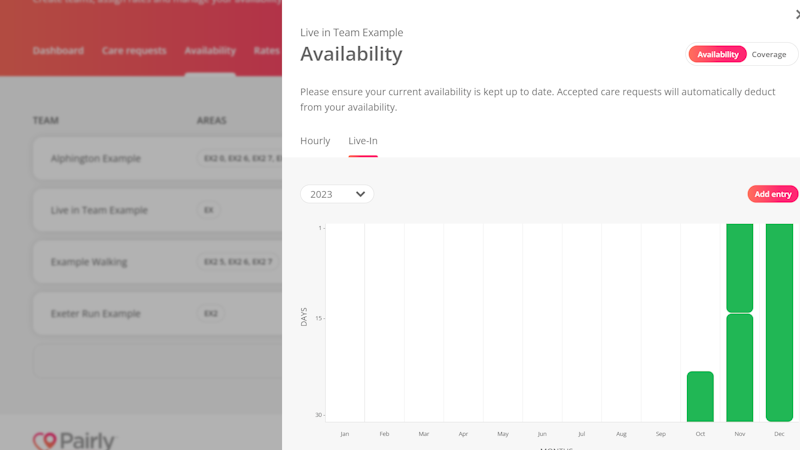Click the Jan month label on chart axis
Image resolution: width=800 pixels, height=450 pixels.
pyautogui.click(x=344, y=434)
